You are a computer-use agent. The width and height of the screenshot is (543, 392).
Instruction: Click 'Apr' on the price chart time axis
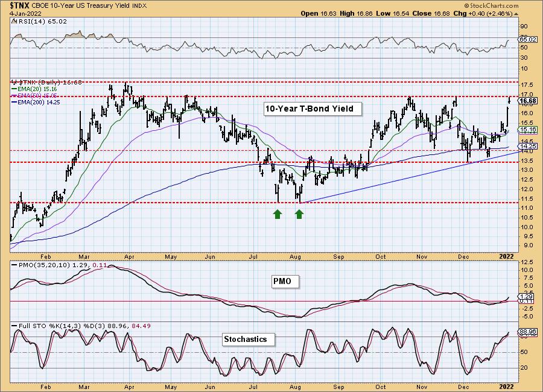click(129, 257)
